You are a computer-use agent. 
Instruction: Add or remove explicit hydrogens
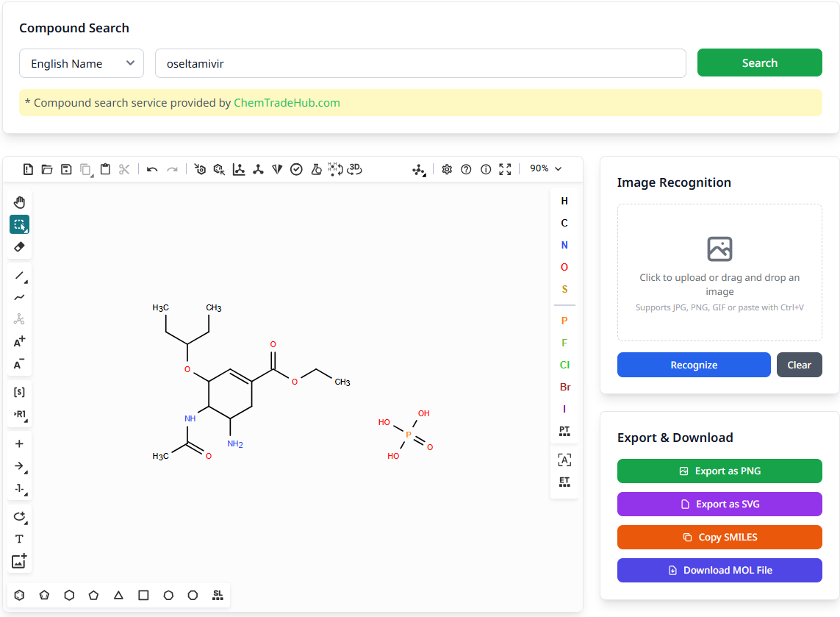click(335, 169)
